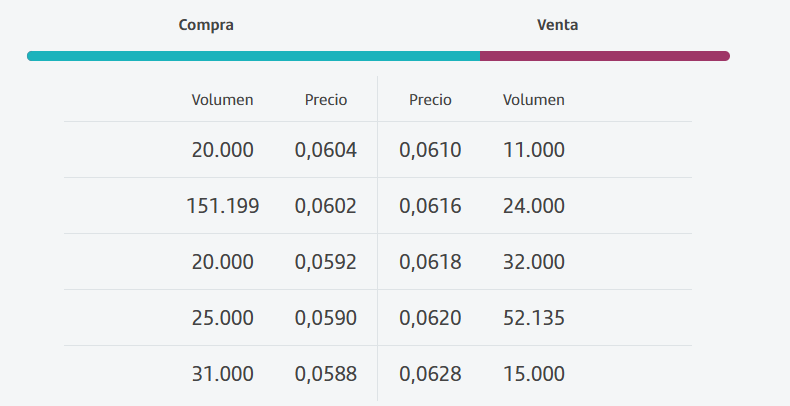Click buy volume 151.199
The height and width of the screenshot is (406, 790).
223,206
